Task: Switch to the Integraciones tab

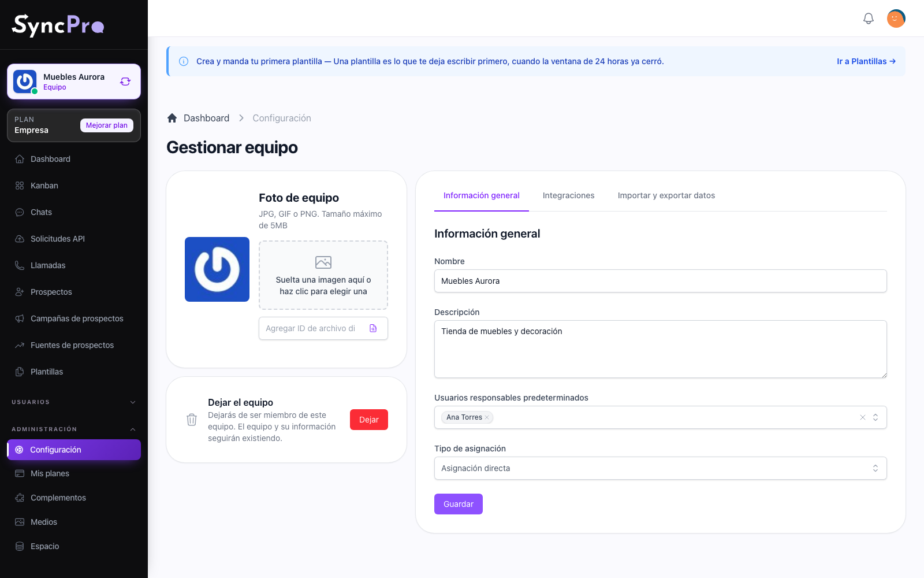Action: (x=568, y=195)
